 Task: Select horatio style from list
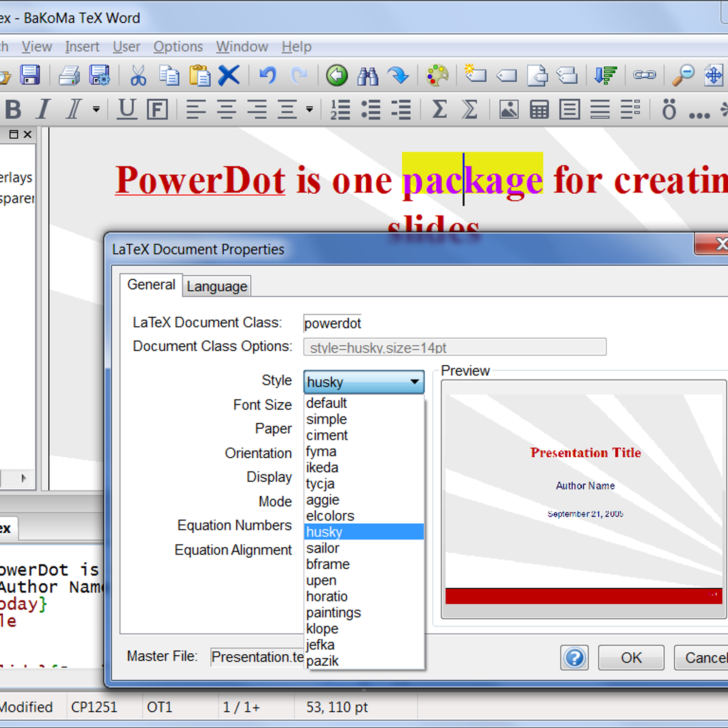pos(364,597)
